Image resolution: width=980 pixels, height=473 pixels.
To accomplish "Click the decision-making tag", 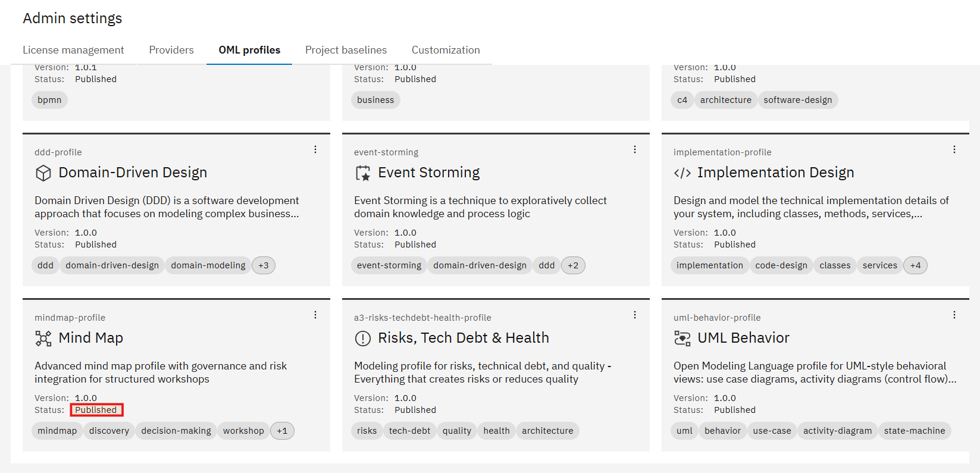I will 176,431.
